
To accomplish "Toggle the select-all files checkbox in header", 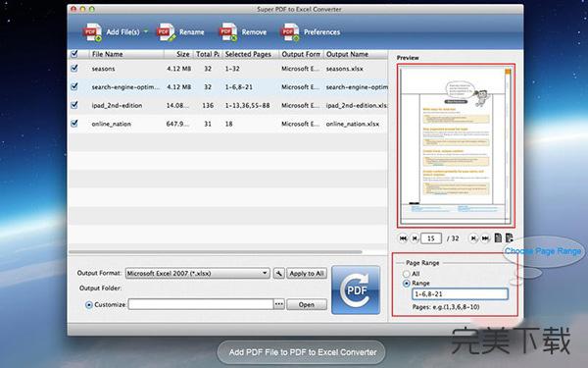I will click(74, 54).
